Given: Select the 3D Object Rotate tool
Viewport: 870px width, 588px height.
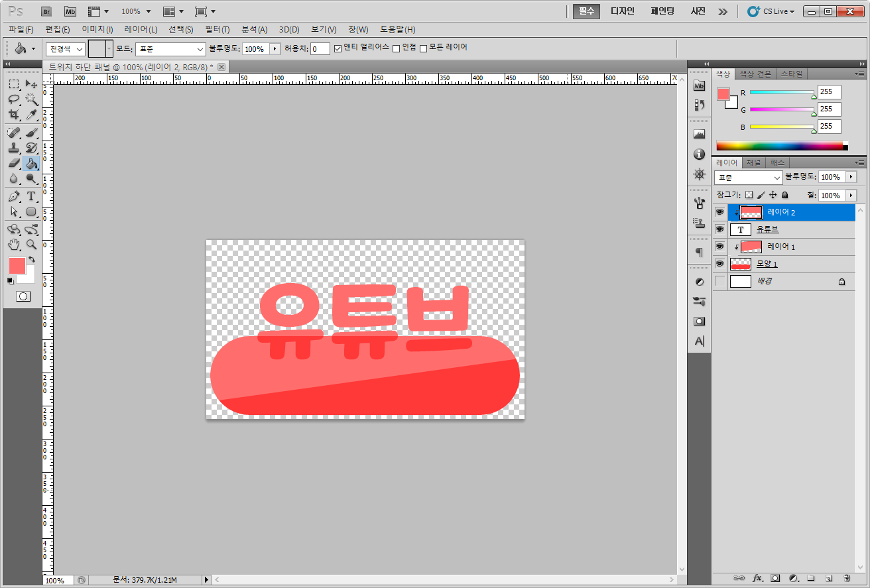Looking at the screenshot, I should [14, 229].
